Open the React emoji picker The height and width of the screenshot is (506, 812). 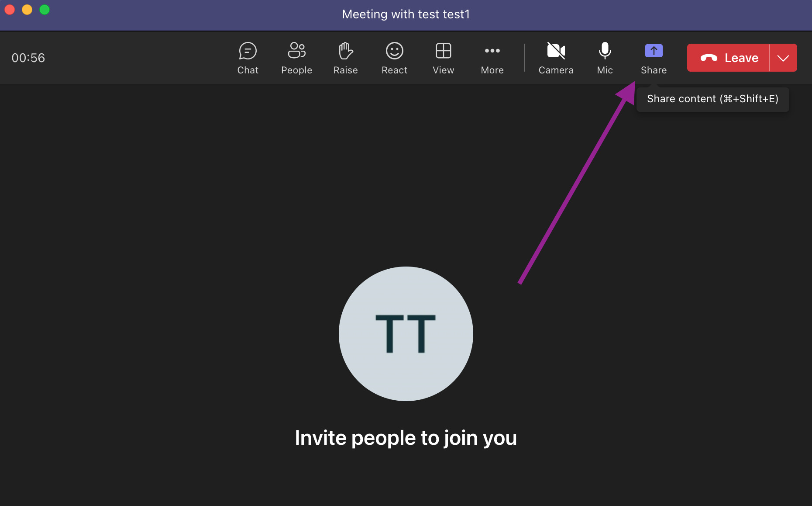[394, 58]
